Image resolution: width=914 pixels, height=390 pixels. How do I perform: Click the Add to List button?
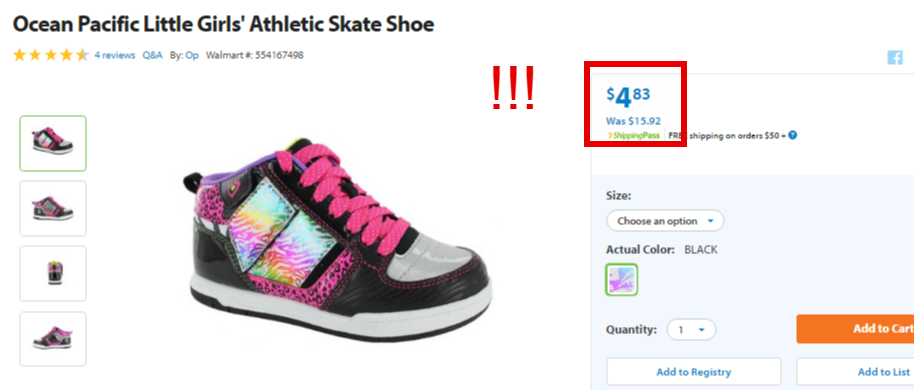[x=855, y=372]
